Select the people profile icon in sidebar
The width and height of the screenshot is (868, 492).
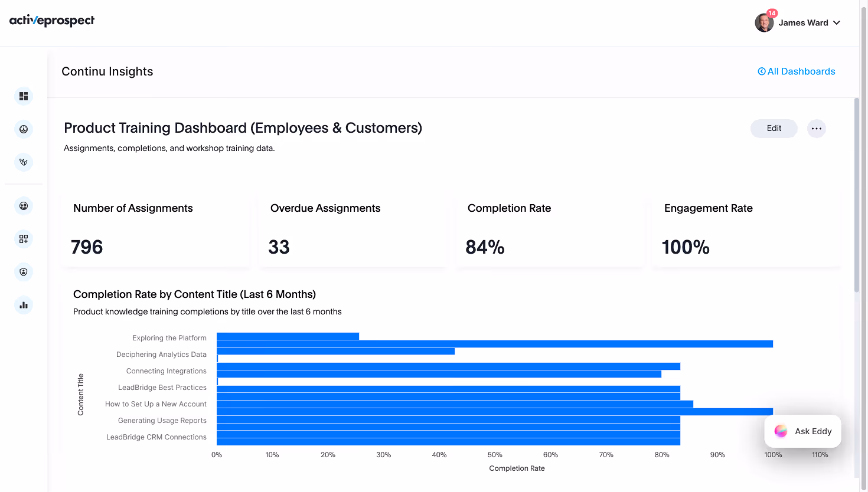point(23,129)
